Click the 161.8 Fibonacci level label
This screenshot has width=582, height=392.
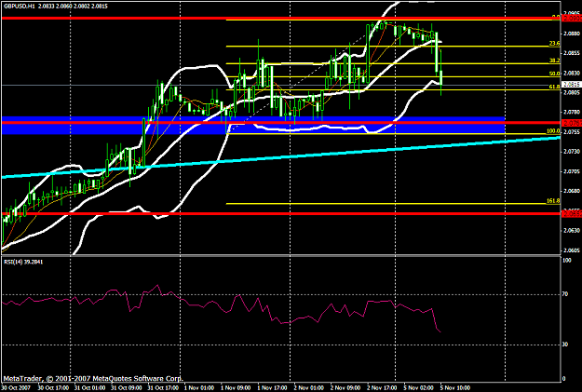coord(553,201)
